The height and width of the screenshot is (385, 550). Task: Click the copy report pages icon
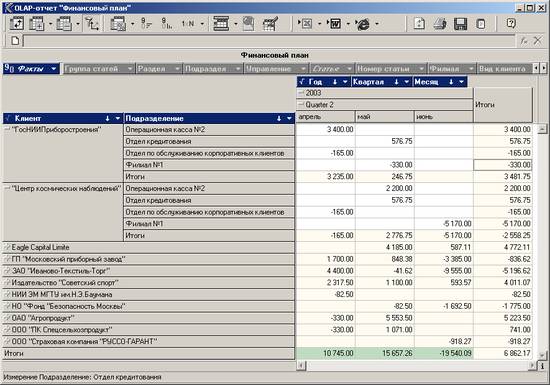point(248,23)
